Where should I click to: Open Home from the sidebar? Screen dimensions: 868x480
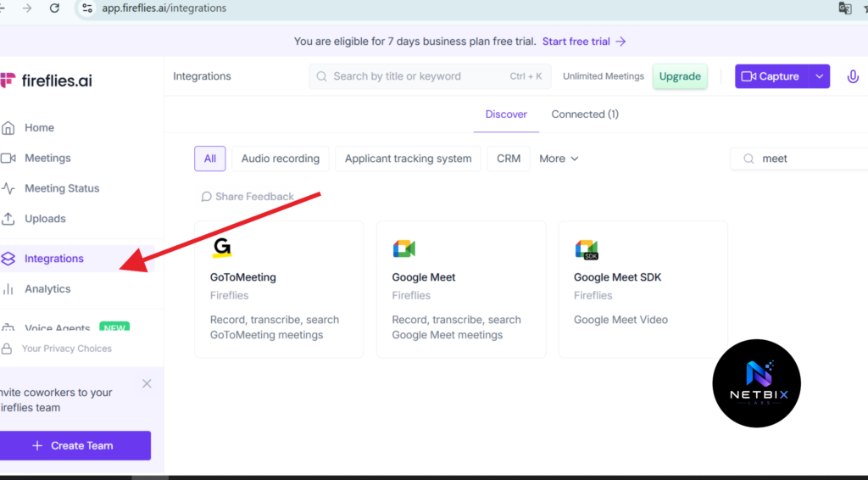point(39,127)
